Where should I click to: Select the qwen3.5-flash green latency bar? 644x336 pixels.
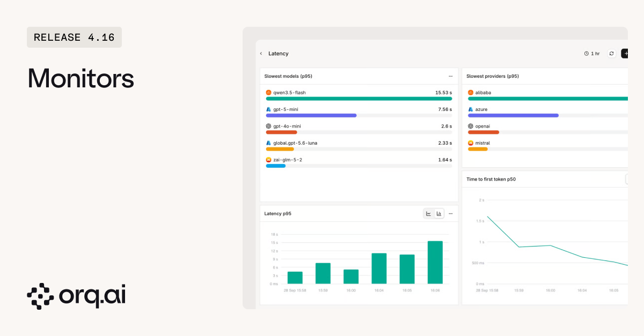pos(359,99)
